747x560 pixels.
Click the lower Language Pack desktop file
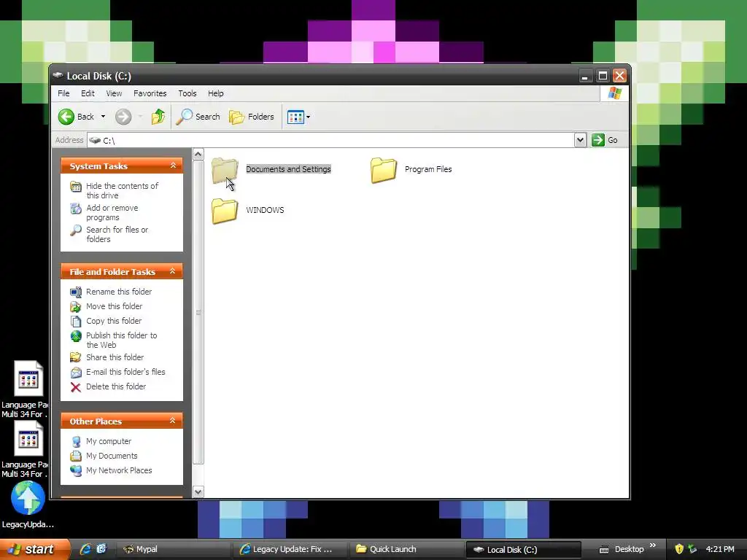click(x=25, y=449)
